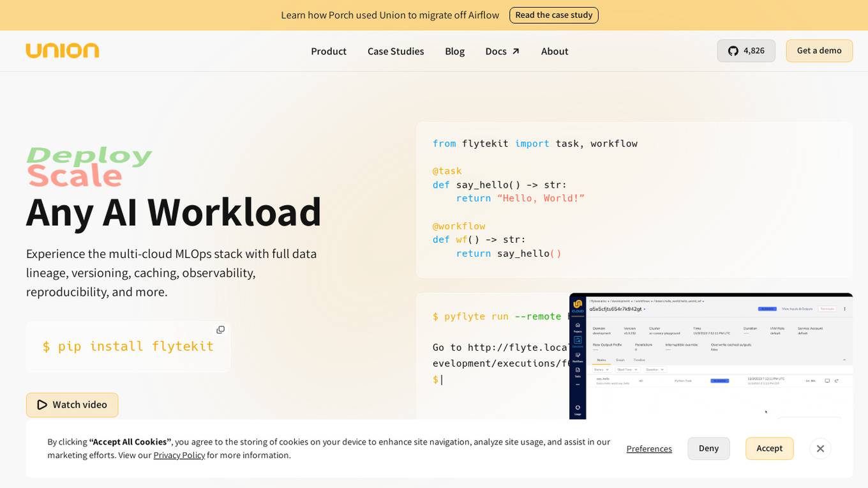Click the "@workflow" decorator line
This screenshot has height=488, width=868.
(459, 226)
